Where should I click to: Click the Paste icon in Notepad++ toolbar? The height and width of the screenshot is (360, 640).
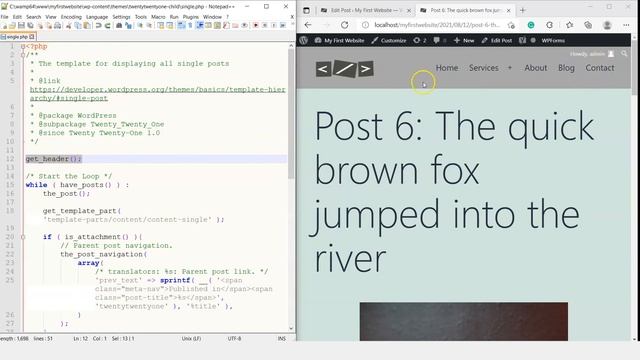87,25
